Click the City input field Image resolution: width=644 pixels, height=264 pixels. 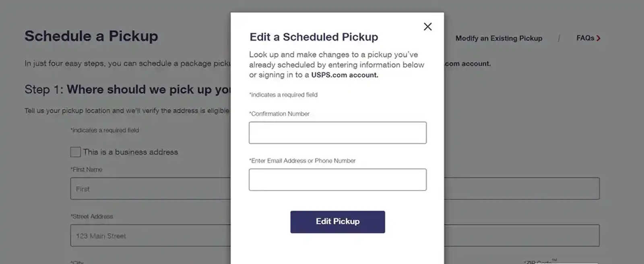(x=149, y=262)
